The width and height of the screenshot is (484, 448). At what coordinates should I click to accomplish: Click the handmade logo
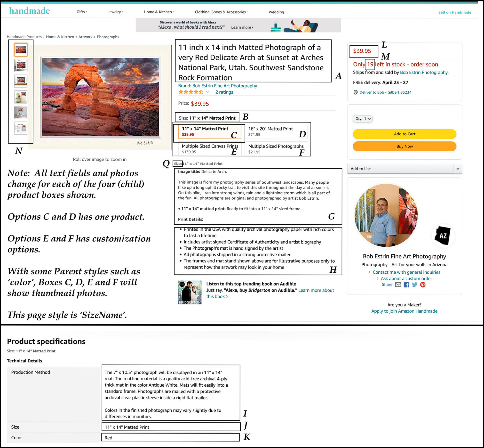30,11
